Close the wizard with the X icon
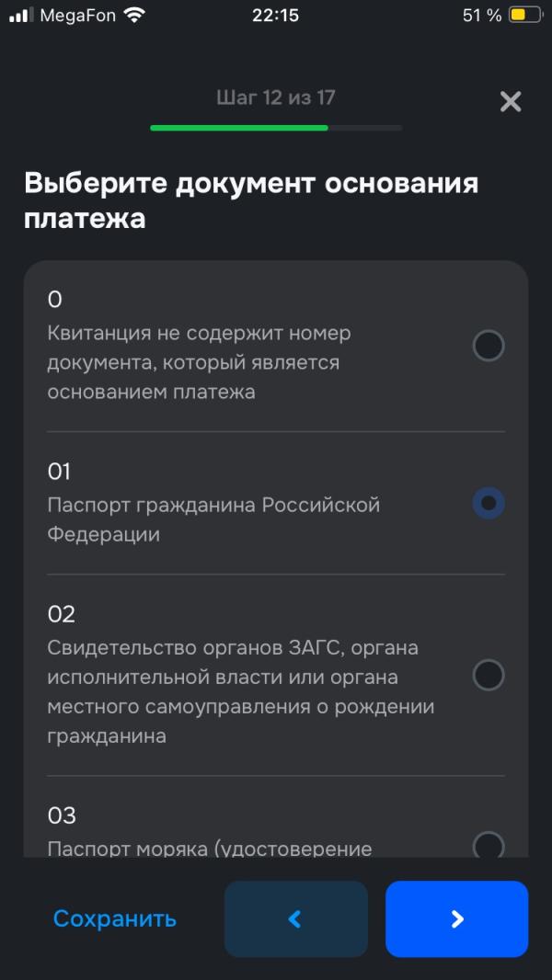The width and height of the screenshot is (552, 980). tap(511, 102)
